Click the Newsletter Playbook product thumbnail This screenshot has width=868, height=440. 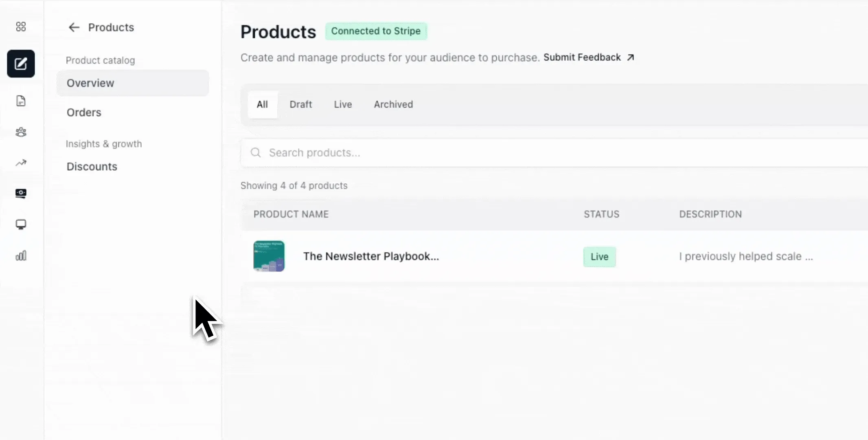pos(269,256)
